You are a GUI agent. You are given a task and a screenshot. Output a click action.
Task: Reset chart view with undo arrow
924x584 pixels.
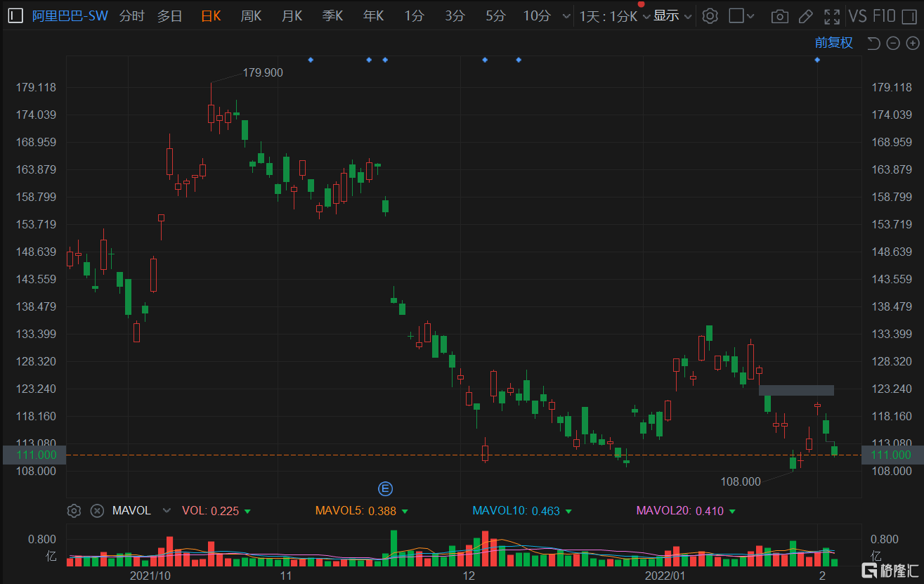click(873, 44)
